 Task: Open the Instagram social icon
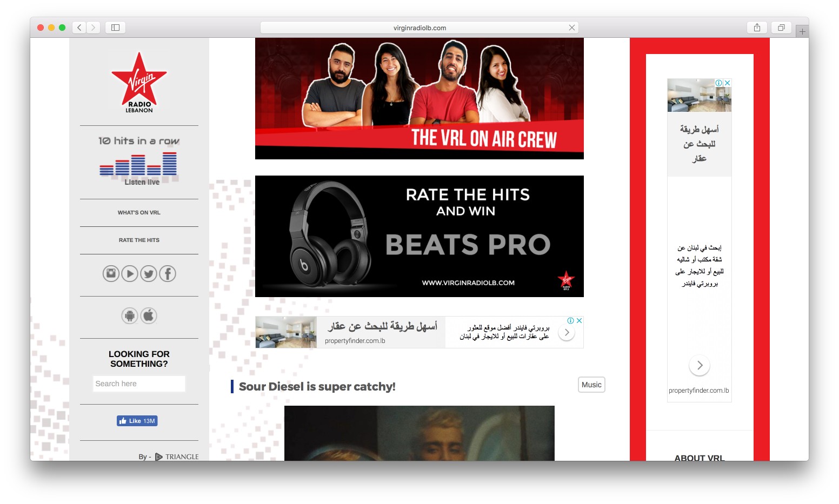coord(111,273)
